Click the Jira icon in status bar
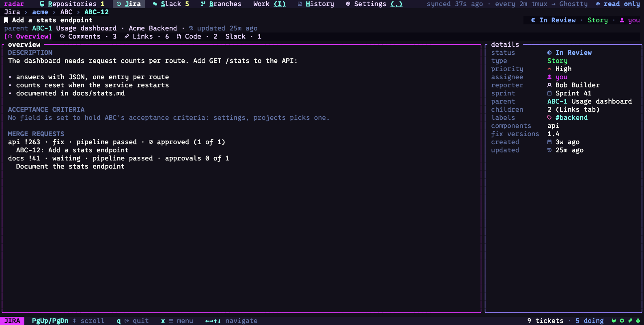Viewport: 644px width, 325px height. coord(630,321)
